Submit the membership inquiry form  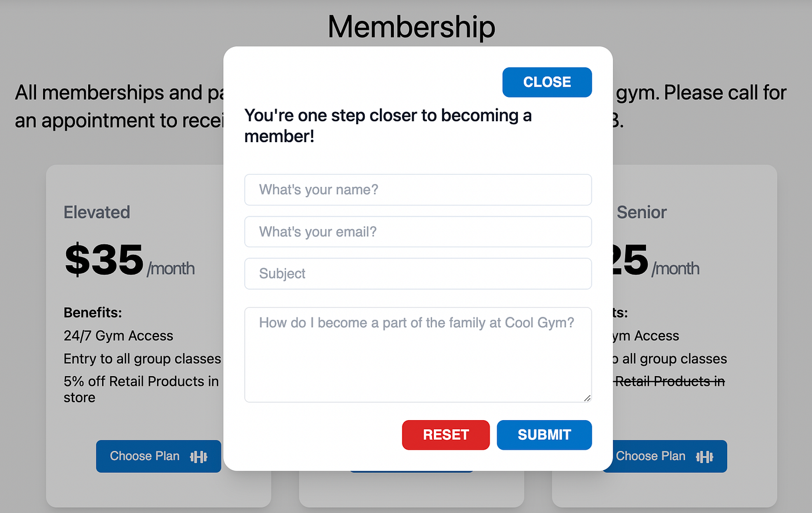click(x=544, y=435)
